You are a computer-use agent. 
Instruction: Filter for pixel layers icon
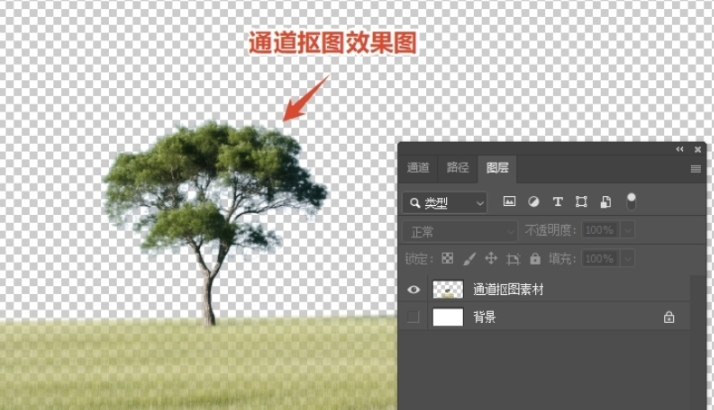click(x=509, y=201)
